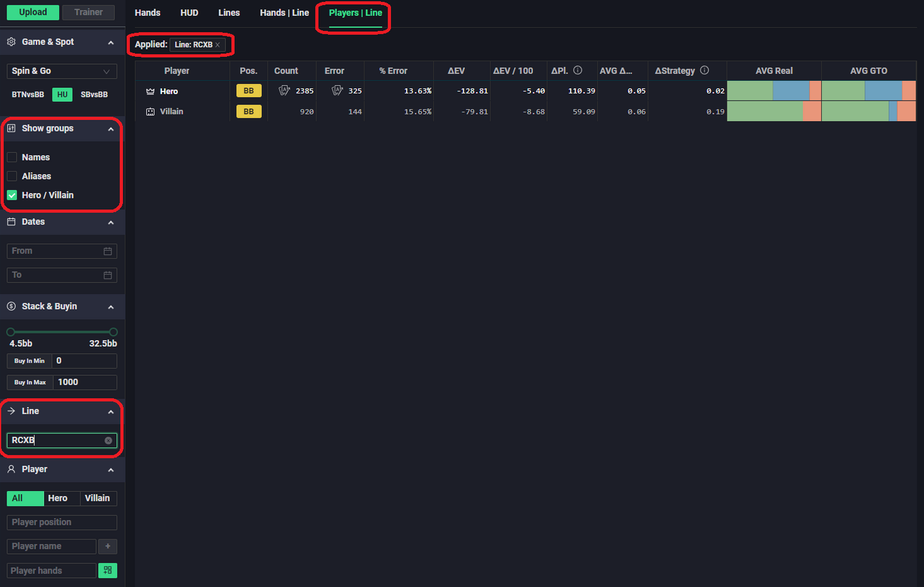Select the Villain player filter button
This screenshot has height=587, width=924.
click(x=97, y=498)
